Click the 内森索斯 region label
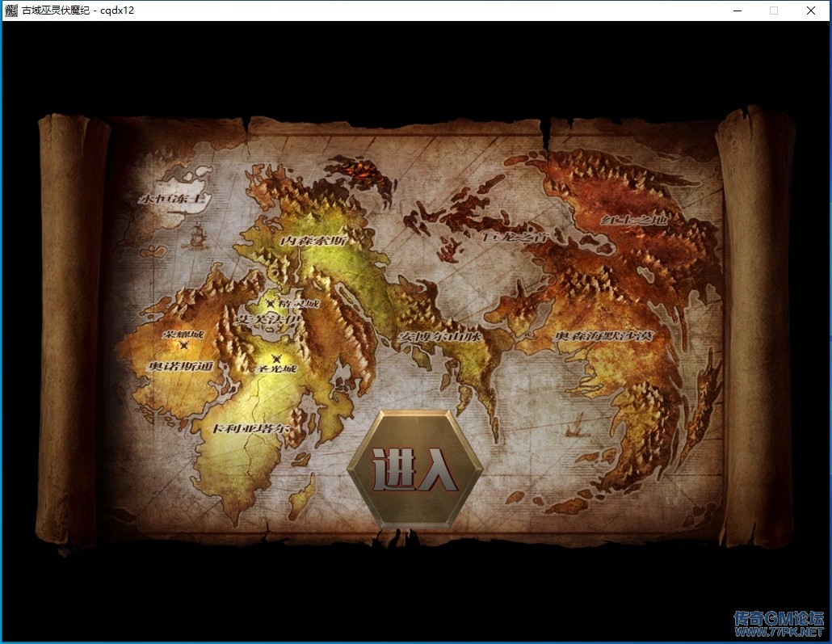832x644 pixels. tap(313, 241)
